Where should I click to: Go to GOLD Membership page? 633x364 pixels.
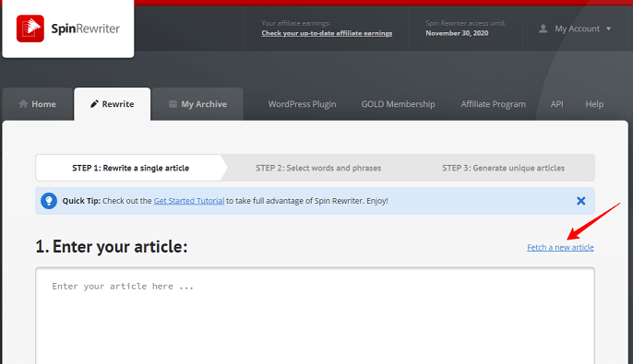pos(398,104)
